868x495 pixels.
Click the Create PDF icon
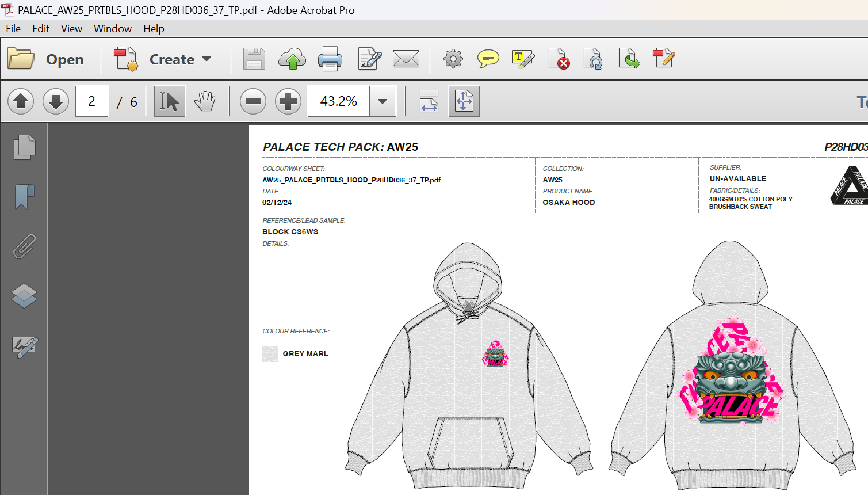[x=125, y=59]
